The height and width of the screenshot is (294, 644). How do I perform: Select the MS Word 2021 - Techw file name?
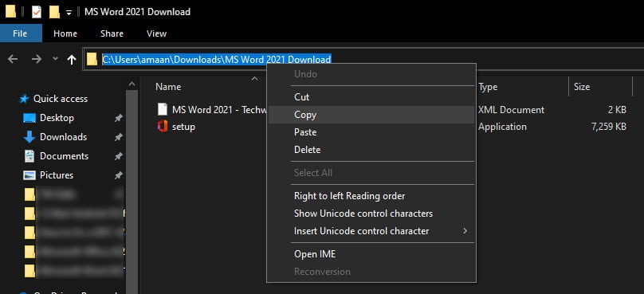pos(220,110)
